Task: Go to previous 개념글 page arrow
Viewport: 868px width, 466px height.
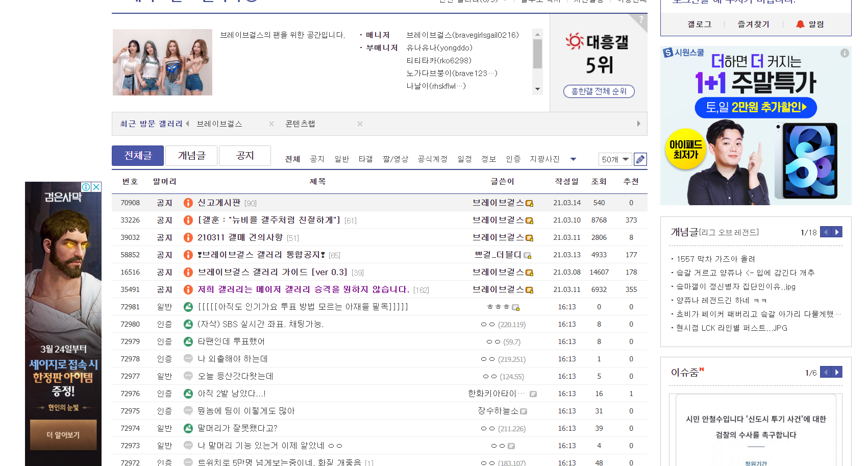Action: 826,232
